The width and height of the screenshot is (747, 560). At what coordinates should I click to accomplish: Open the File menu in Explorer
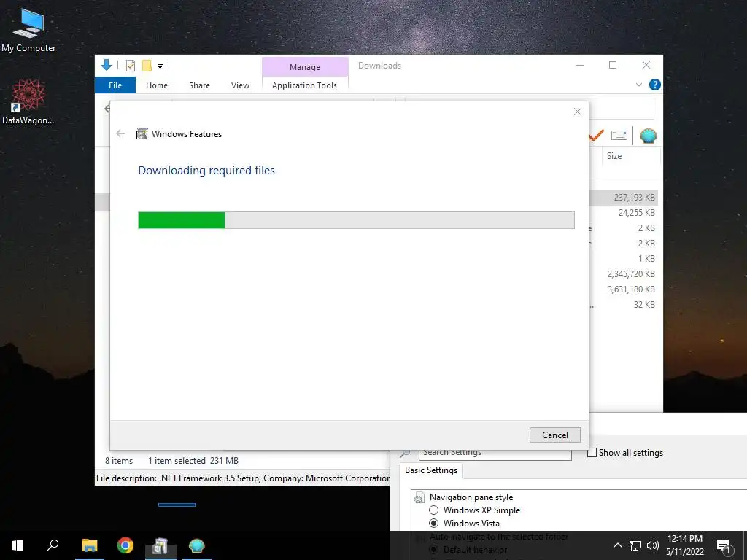point(115,85)
